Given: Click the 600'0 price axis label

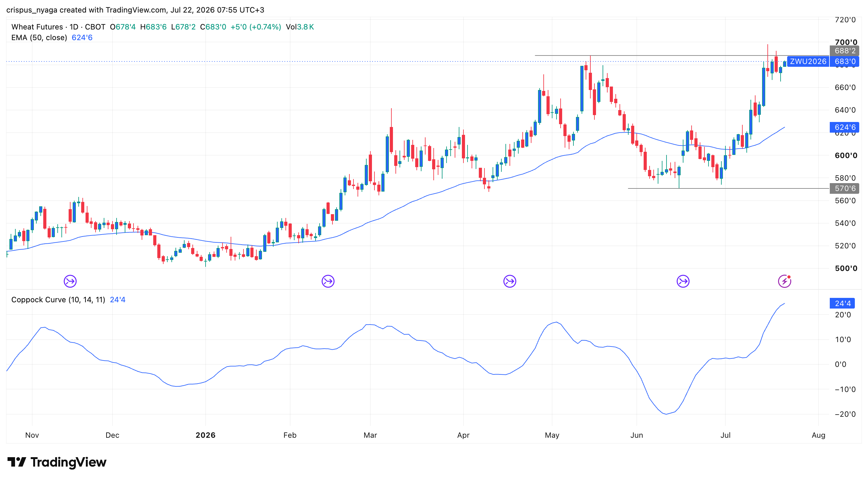Looking at the screenshot, I should [x=846, y=156].
